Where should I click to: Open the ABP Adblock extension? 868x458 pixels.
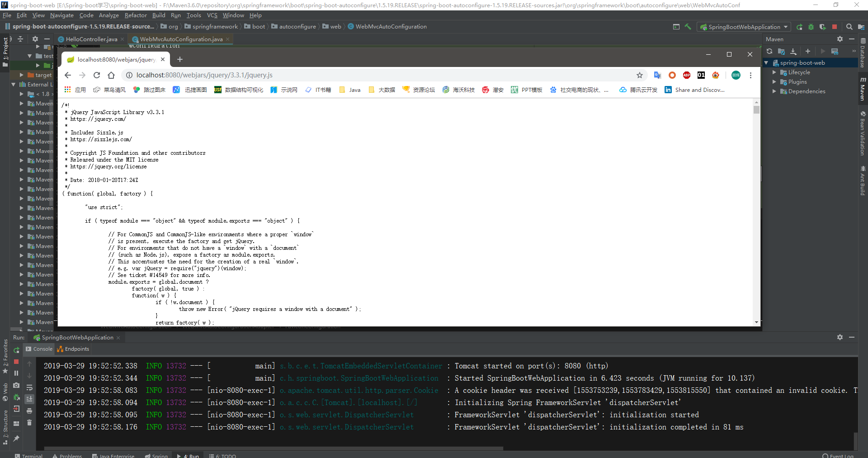687,75
